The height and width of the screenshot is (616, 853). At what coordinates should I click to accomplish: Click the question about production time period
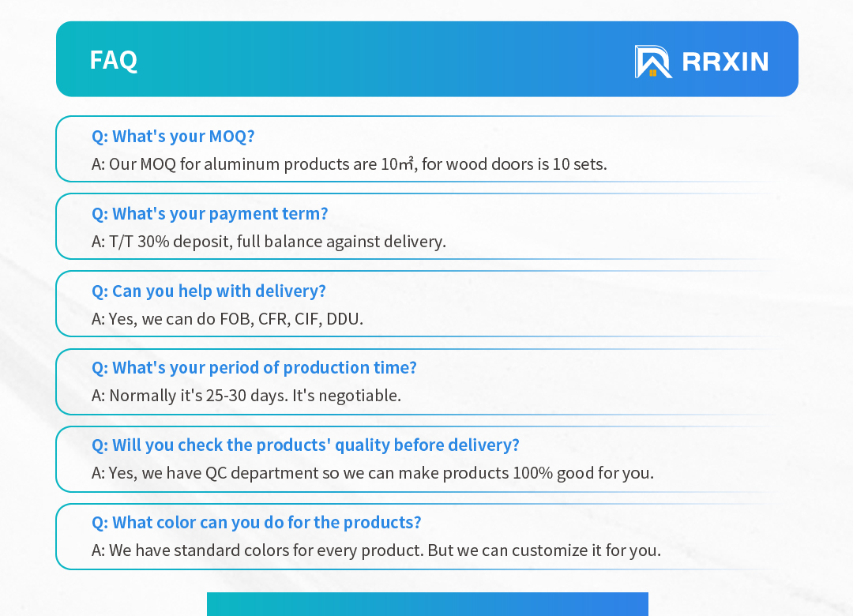[x=254, y=367]
